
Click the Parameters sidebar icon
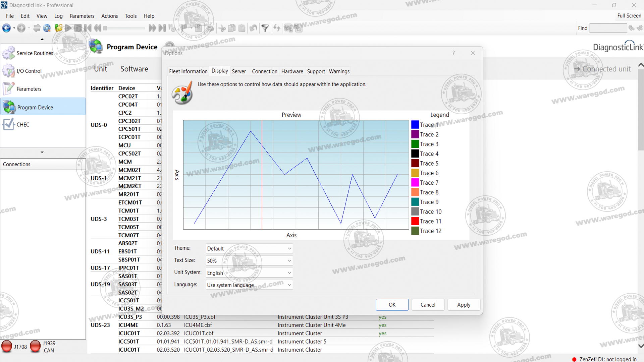pos(8,89)
